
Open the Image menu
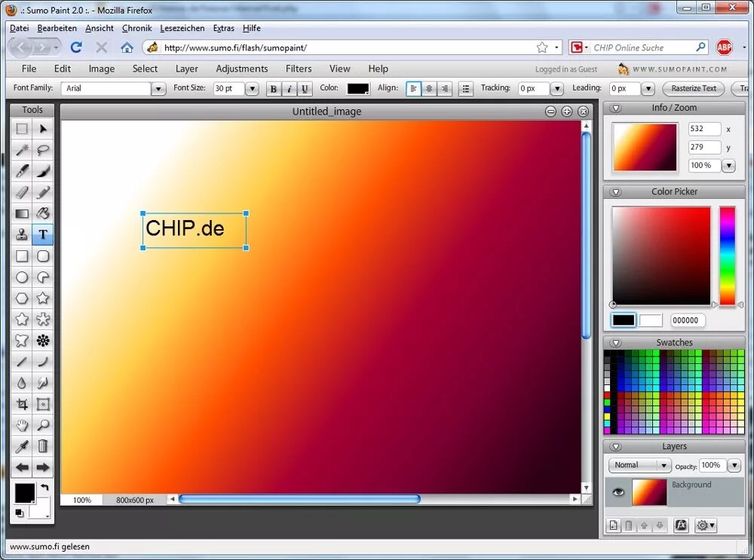pyautogui.click(x=102, y=69)
